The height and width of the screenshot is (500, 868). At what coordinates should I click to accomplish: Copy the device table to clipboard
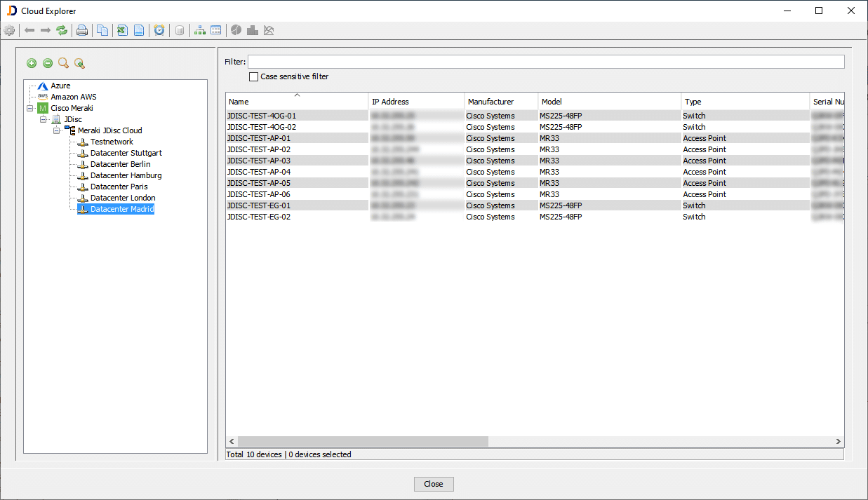tap(102, 30)
